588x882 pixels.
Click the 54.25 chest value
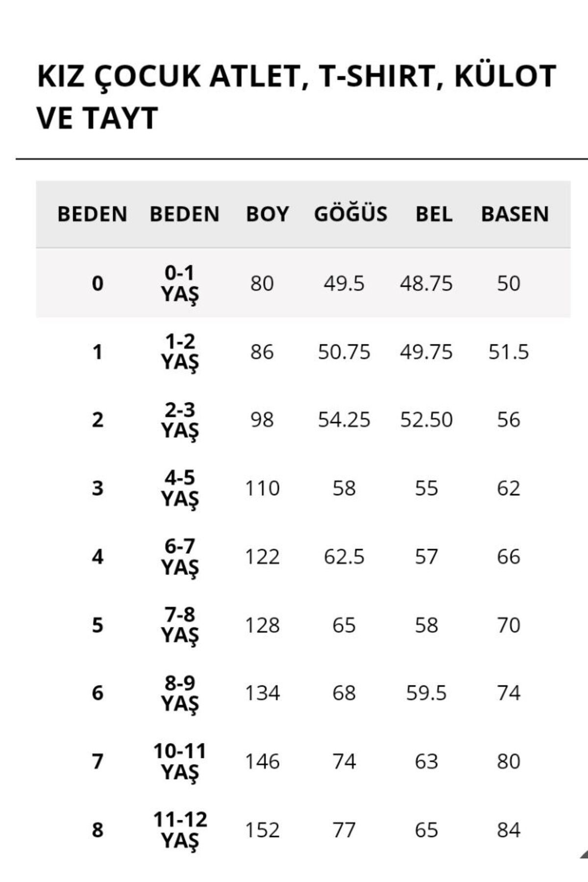pyautogui.click(x=344, y=420)
